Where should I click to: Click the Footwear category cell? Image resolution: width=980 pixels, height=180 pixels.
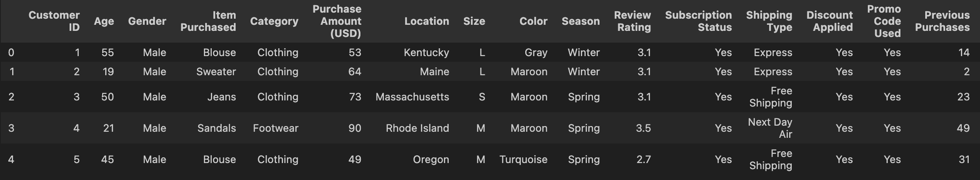(x=276, y=128)
